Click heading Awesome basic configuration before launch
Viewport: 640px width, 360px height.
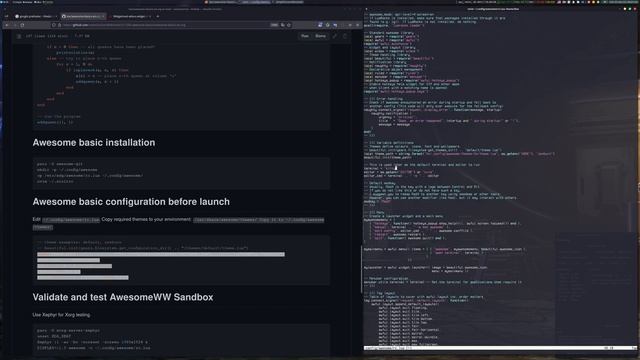pos(131,202)
